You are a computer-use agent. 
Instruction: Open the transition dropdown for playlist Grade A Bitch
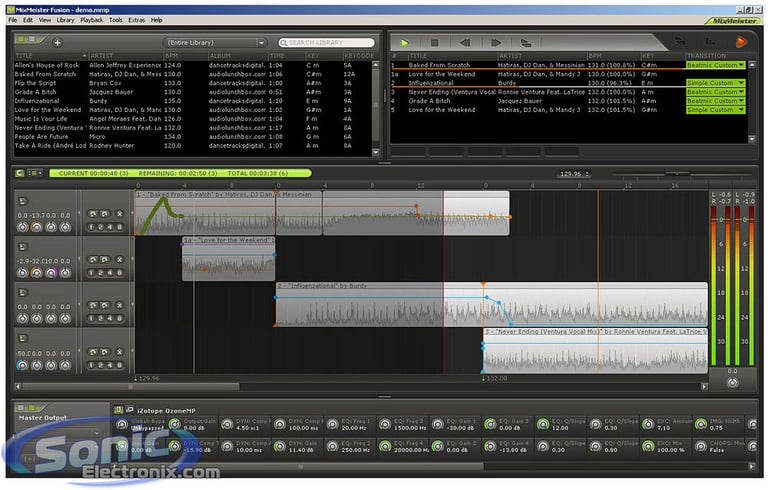click(x=716, y=101)
